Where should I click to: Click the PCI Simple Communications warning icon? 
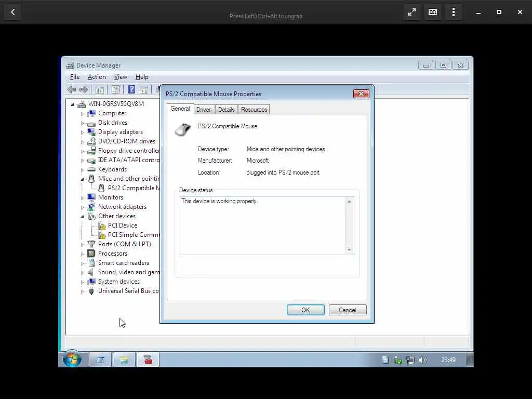[x=101, y=235]
